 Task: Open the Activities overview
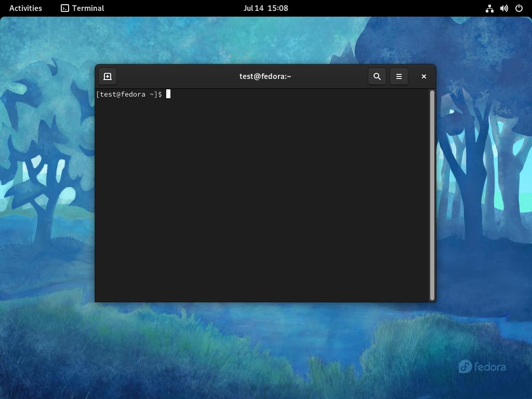tap(25, 8)
